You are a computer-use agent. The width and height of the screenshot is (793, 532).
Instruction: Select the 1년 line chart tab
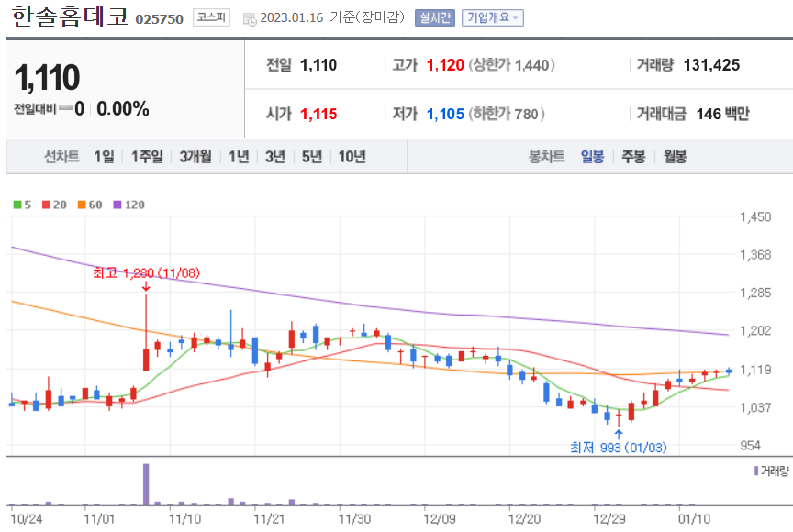(239, 157)
